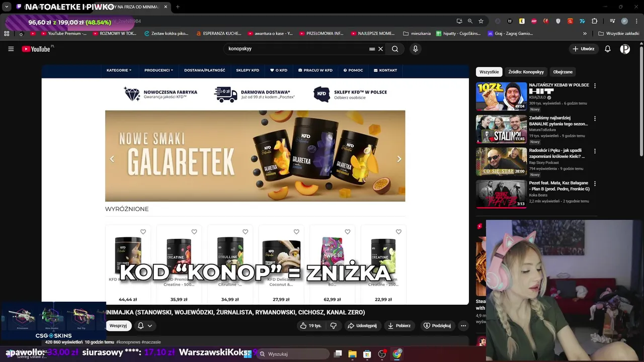The width and height of the screenshot is (644, 362).
Task: Click the #konopnews hashtag
Action: click(128, 342)
